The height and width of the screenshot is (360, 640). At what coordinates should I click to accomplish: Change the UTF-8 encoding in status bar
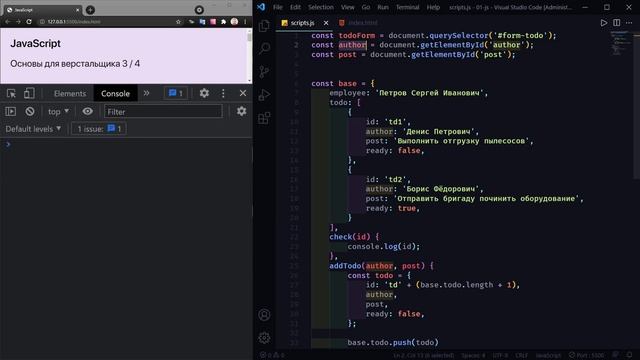coord(500,355)
